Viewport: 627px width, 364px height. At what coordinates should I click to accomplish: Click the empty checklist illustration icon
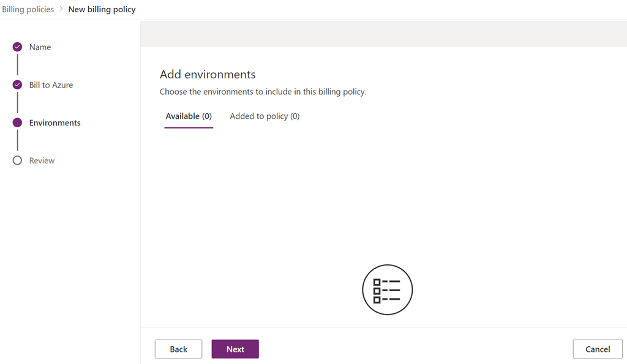click(387, 289)
